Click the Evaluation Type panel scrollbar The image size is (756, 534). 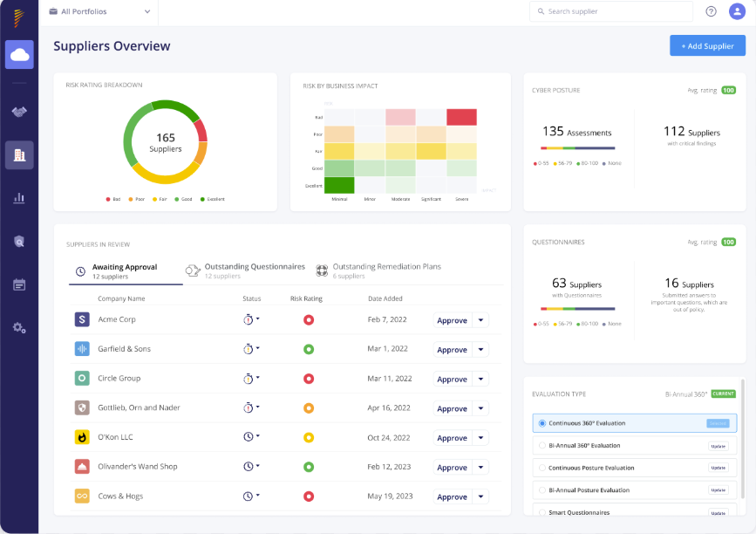pos(743,439)
